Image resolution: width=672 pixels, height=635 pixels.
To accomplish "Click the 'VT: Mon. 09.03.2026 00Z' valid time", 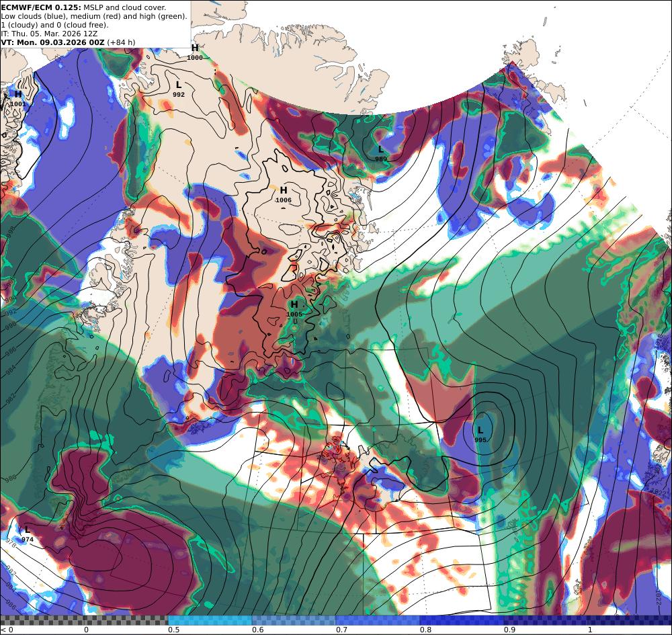I will (x=52, y=42).
